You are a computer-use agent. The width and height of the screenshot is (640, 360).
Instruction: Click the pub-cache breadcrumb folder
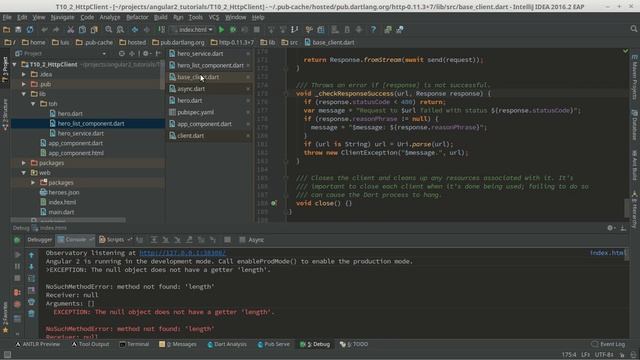94,42
